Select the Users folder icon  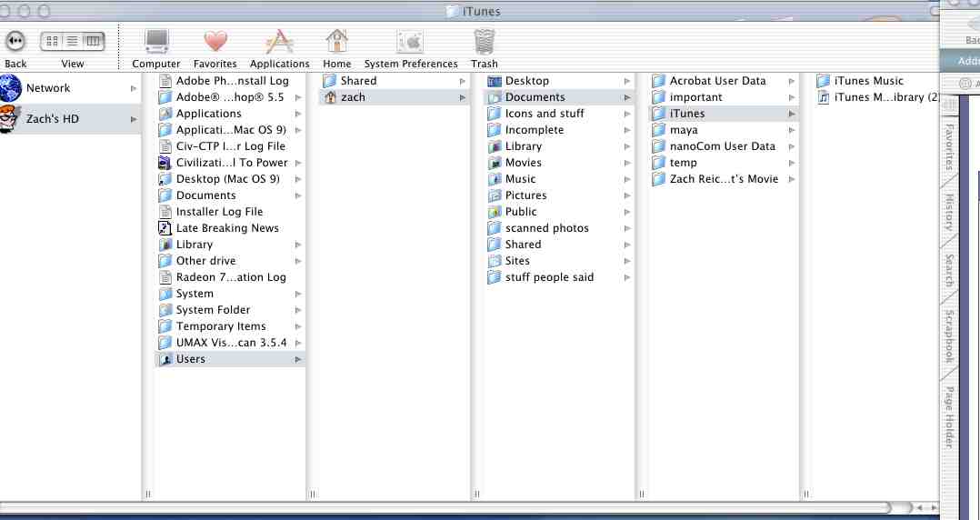click(165, 359)
